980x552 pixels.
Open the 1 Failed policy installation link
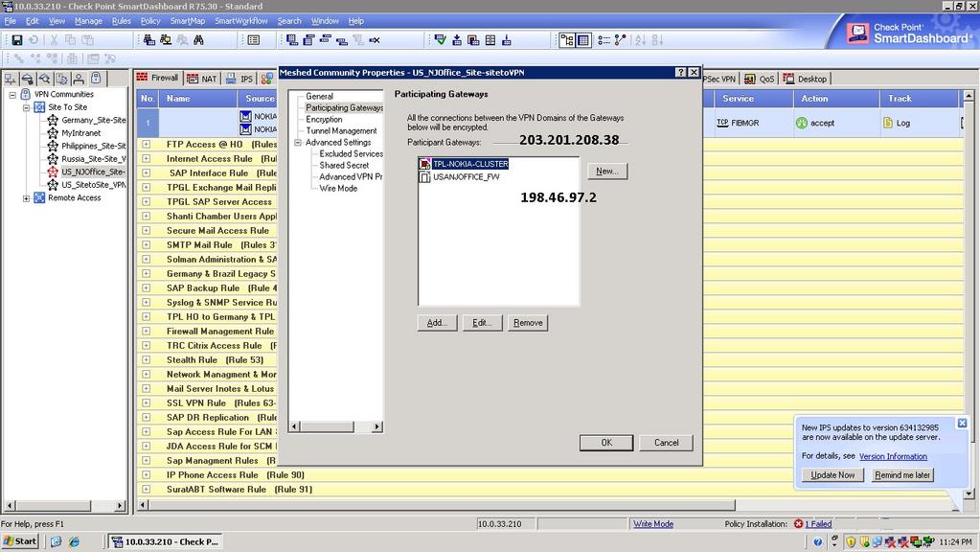pos(818,524)
